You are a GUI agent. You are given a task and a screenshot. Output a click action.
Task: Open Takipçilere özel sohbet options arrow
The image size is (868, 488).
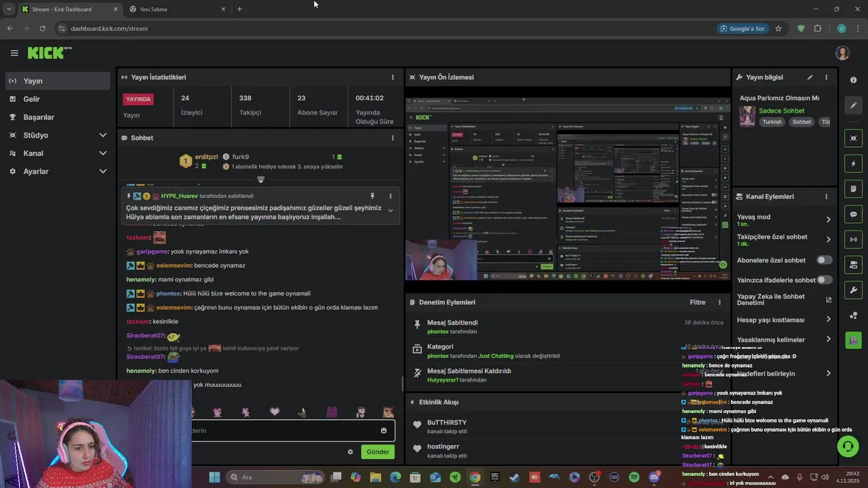click(x=828, y=239)
